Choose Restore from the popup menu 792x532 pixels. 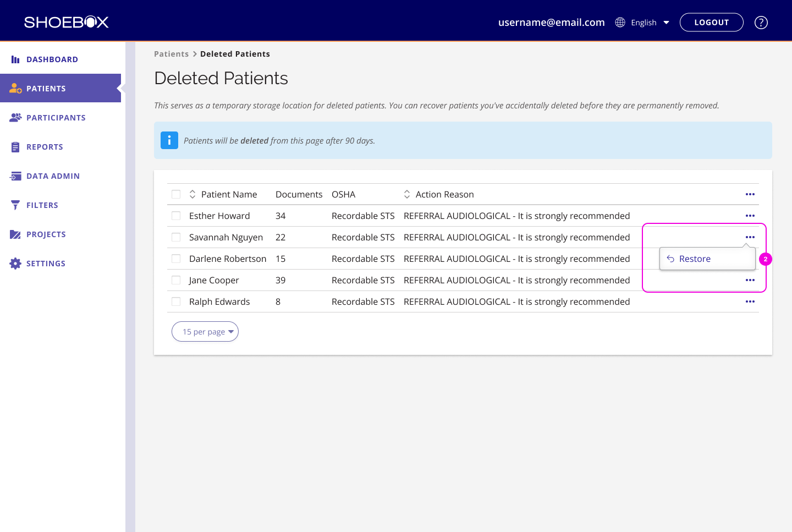pyautogui.click(x=707, y=259)
